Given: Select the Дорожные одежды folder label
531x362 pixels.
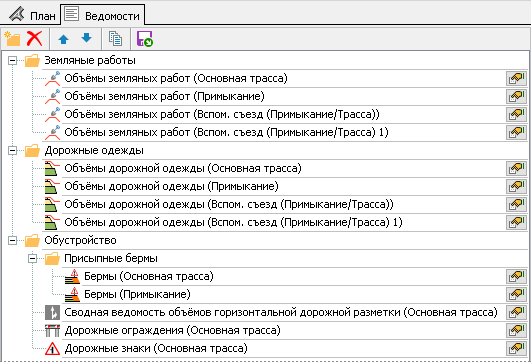Looking at the screenshot, I should click(94, 150).
